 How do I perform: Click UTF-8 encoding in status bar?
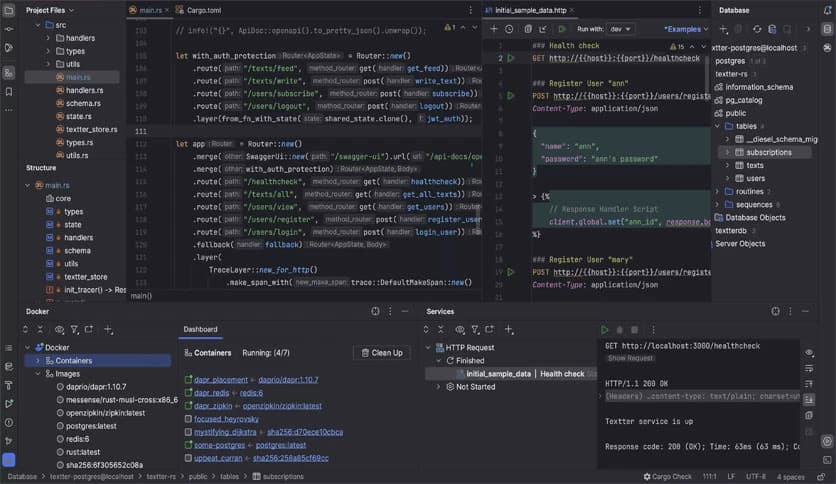tap(756, 477)
